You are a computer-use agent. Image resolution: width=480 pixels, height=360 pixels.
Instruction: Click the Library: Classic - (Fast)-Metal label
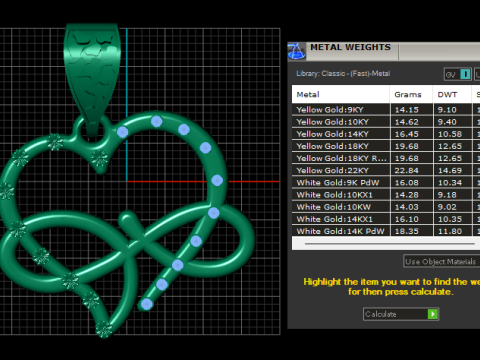click(343, 74)
